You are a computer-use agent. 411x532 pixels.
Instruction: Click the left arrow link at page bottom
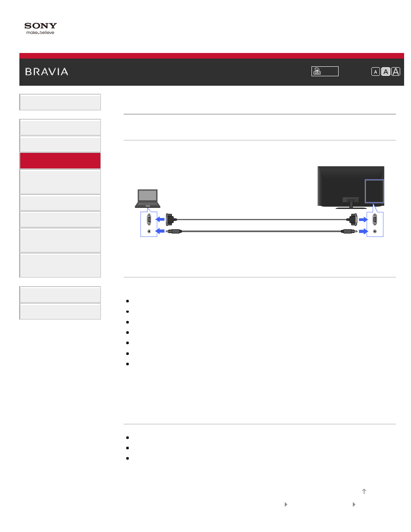pyautogui.click(x=286, y=504)
